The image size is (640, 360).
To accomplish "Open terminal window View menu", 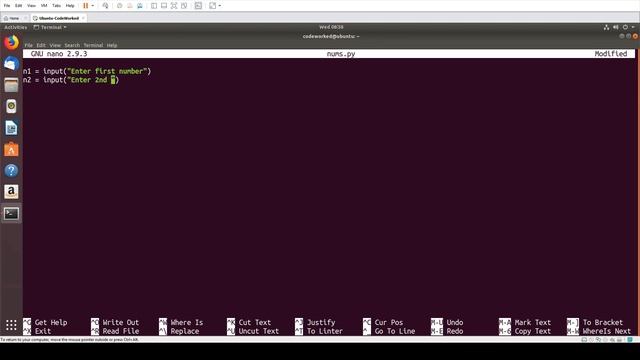I will click(x=55, y=45).
